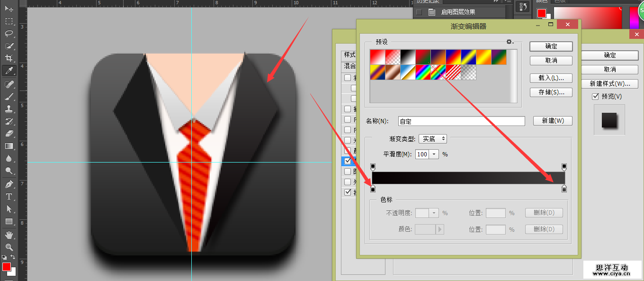This screenshot has height=281, width=644.
Task: Select the Path Selection tool
Action: (x=9, y=209)
